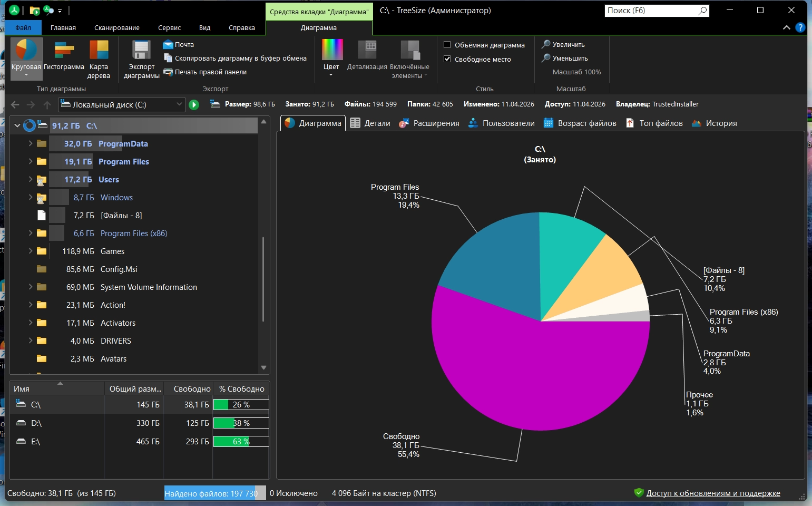Switch to the Гистограмма chart type
This screenshot has height=506, width=812.
click(x=64, y=55)
